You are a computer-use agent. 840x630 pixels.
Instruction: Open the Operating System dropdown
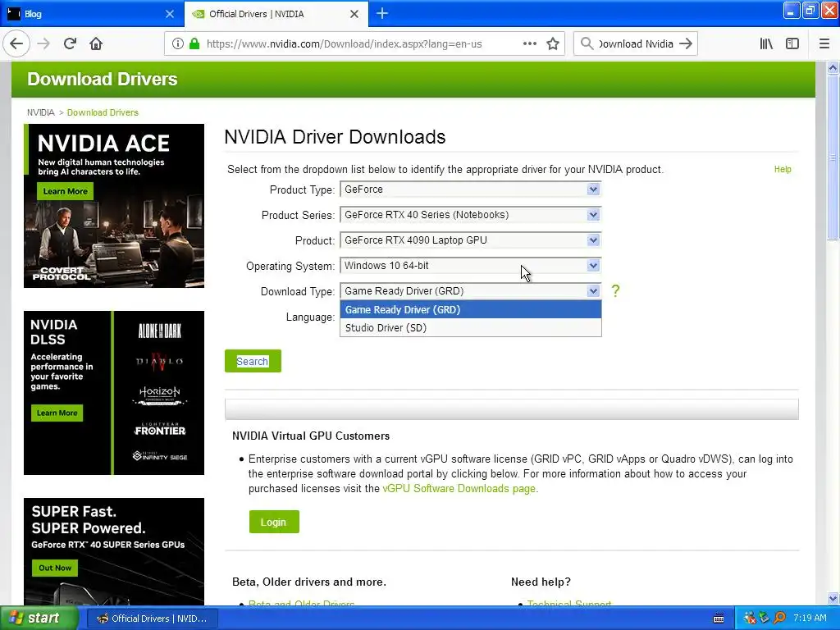point(470,266)
